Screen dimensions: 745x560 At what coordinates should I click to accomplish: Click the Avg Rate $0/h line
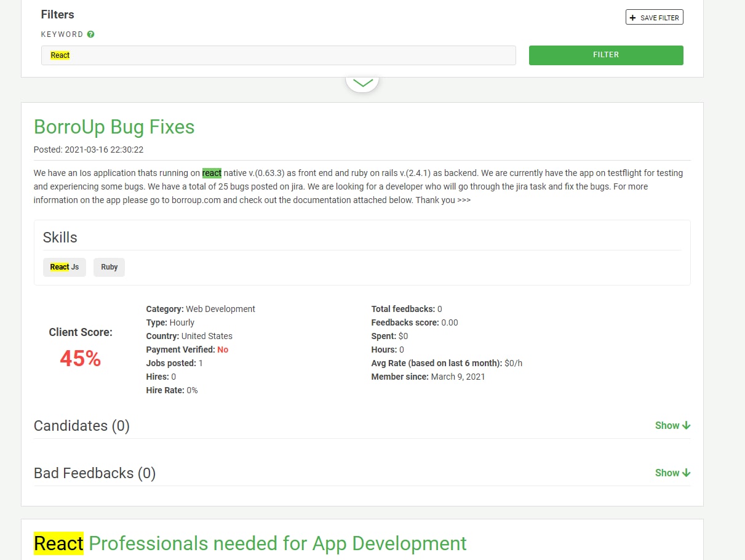pyautogui.click(x=447, y=363)
